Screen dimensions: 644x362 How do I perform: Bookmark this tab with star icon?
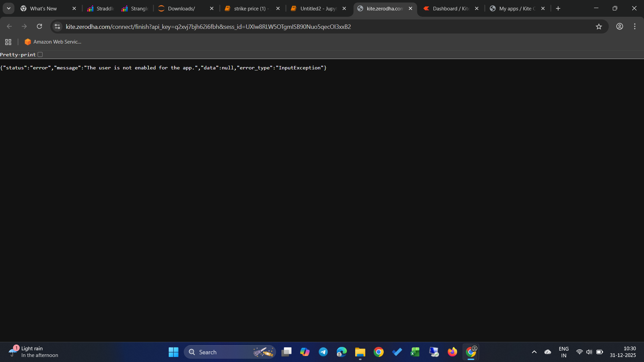pyautogui.click(x=599, y=26)
